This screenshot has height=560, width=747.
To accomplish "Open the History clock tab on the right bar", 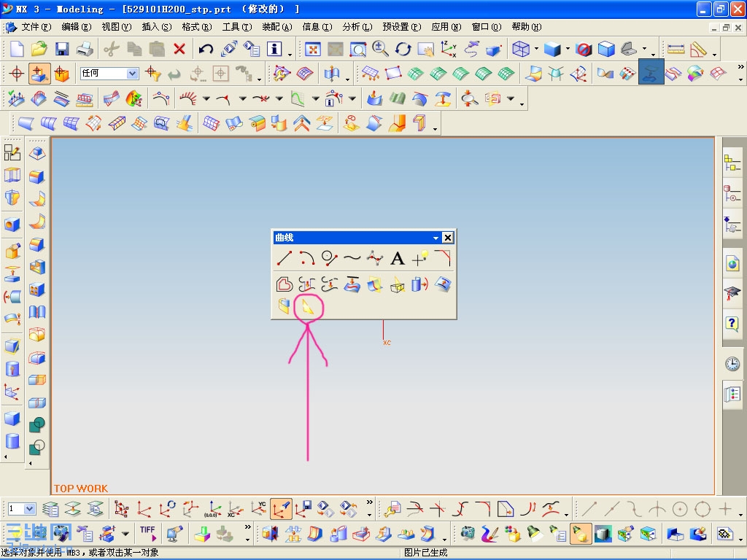I will [x=732, y=365].
